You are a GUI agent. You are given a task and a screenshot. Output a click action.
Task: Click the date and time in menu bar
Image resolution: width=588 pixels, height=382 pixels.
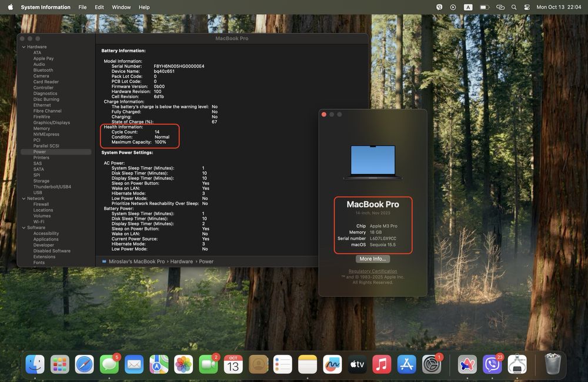pyautogui.click(x=559, y=6)
